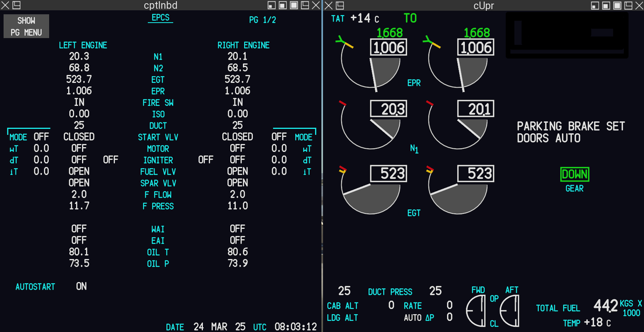The height and width of the screenshot is (332, 644).
Task: Click the AUTO ΔP label
Action: [x=419, y=317]
